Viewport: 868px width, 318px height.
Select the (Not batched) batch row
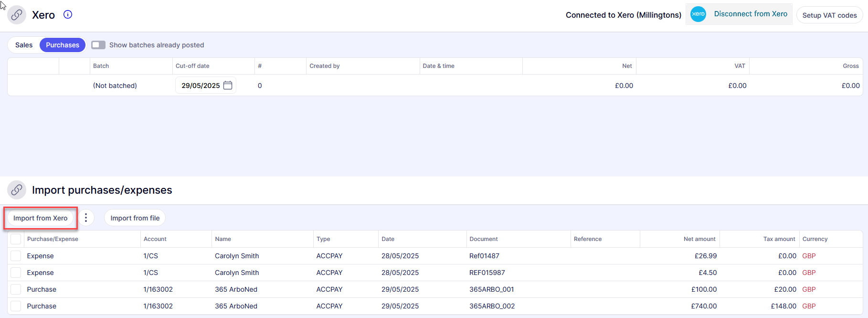click(x=115, y=86)
